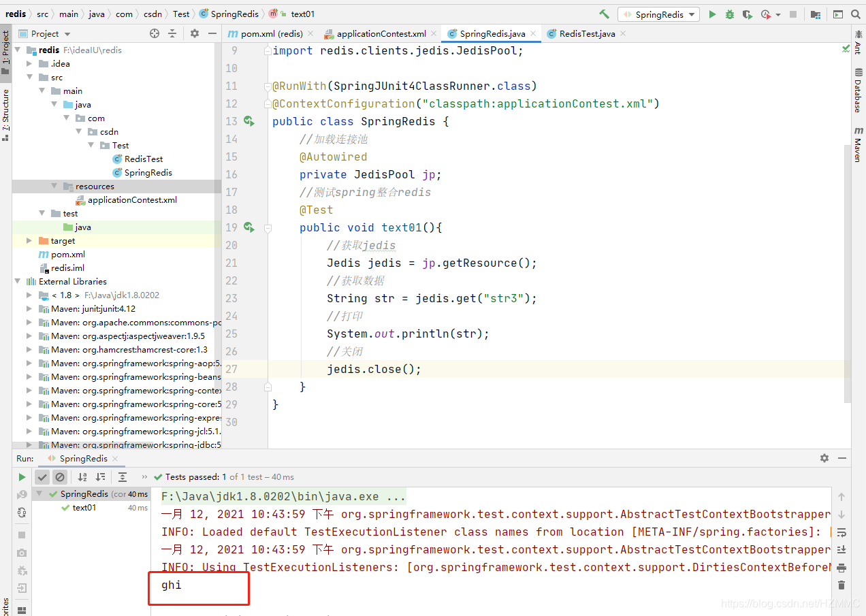Click run gutter icon beside text01 method
This screenshot has width=866, height=616.
click(248, 227)
